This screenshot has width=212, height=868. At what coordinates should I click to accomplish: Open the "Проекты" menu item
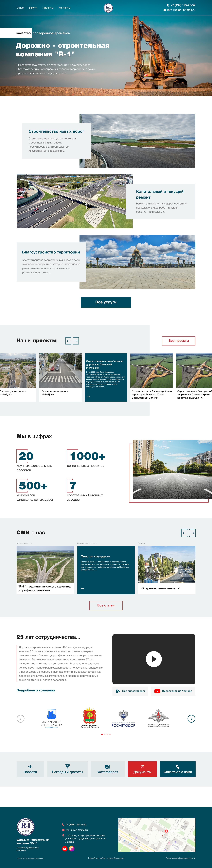48,8
